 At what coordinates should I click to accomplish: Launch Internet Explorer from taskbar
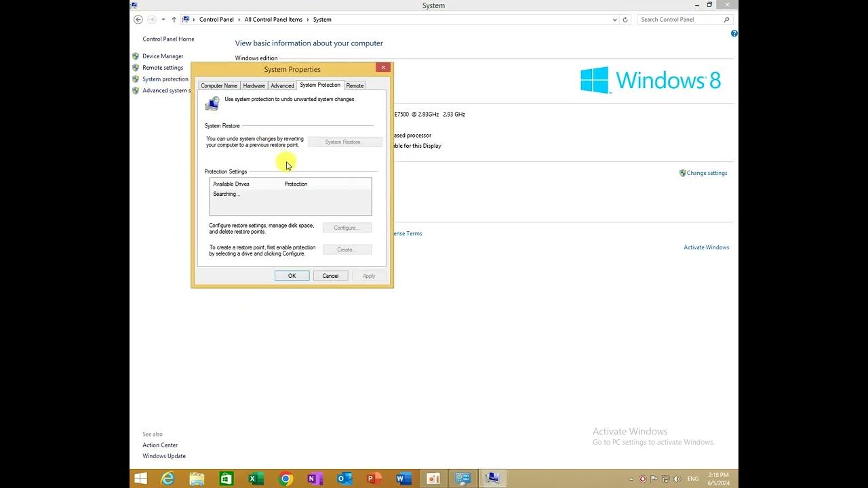pos(167,479)
